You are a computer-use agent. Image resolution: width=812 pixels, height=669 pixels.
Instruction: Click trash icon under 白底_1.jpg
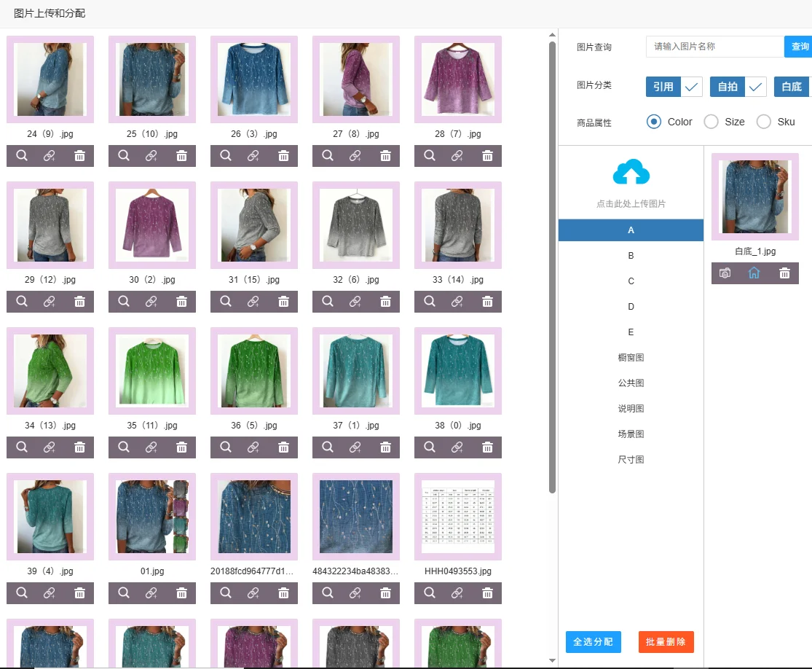pos(784,273)
